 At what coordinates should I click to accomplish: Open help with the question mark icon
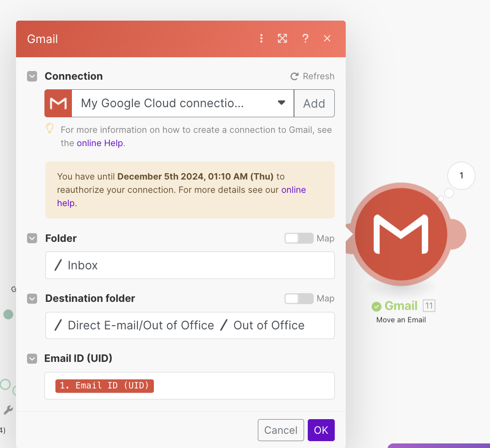coord(305,38)
